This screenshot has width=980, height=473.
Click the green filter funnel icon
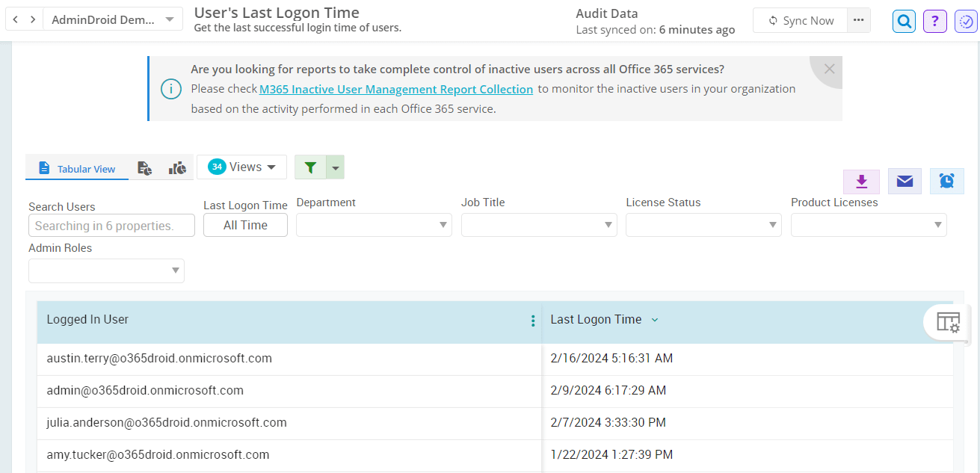click(x=311, y=167)
